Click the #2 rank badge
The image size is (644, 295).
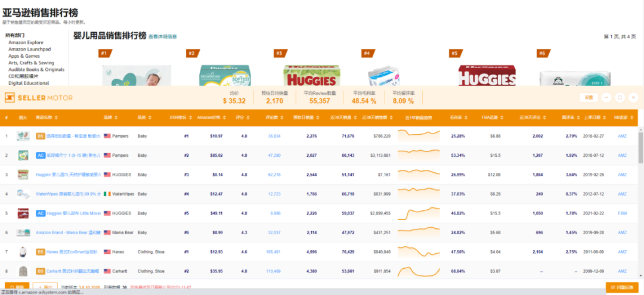(192, 53)
